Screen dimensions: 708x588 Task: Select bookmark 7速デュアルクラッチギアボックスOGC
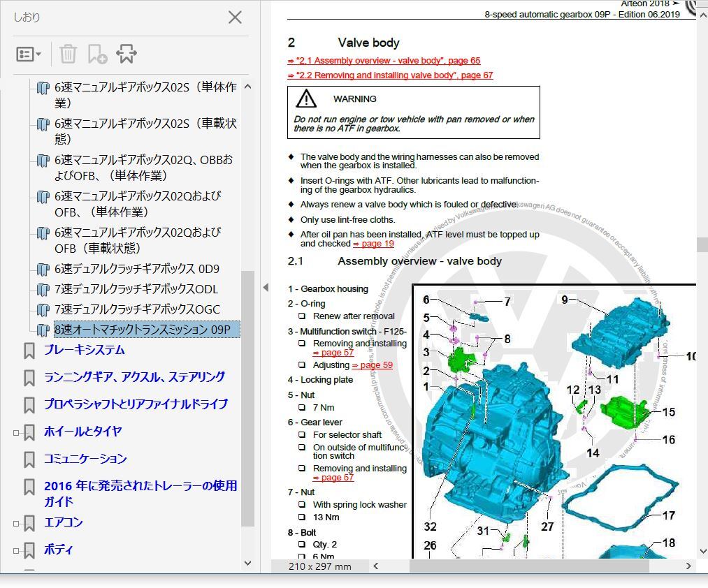[x=137, y=309]
